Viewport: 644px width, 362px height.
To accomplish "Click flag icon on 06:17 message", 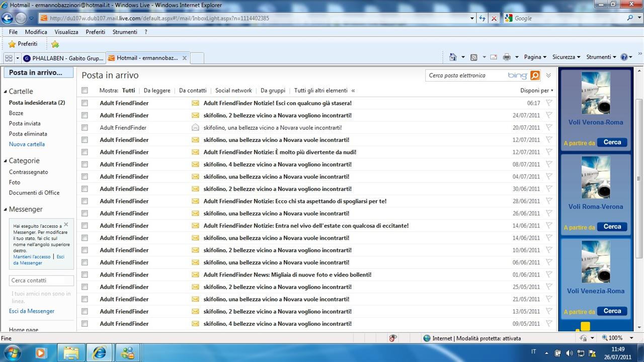I will pos(549,103).
